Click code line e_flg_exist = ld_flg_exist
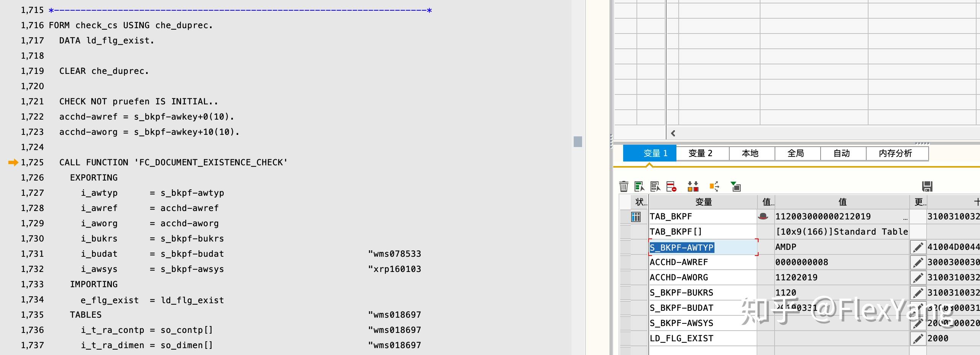This screenshot has height=355, width=980. point(152,300)
